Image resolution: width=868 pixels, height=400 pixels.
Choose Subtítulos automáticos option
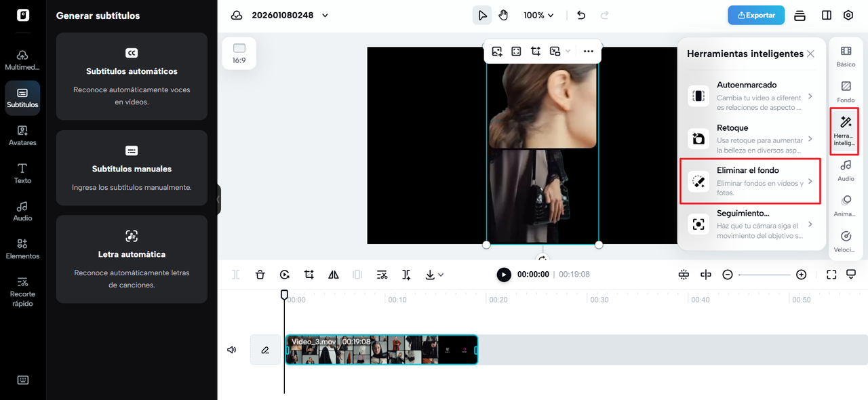[x=132, y=76]
